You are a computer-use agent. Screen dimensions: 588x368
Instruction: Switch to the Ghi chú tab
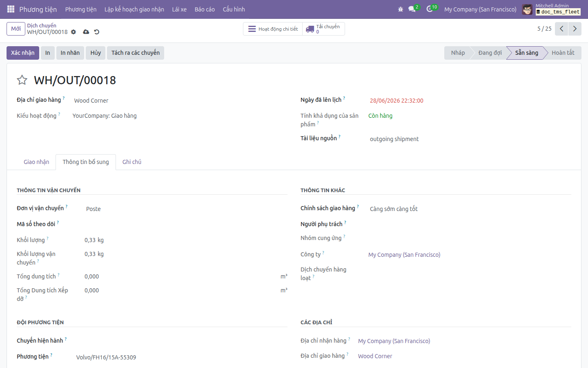132,162
